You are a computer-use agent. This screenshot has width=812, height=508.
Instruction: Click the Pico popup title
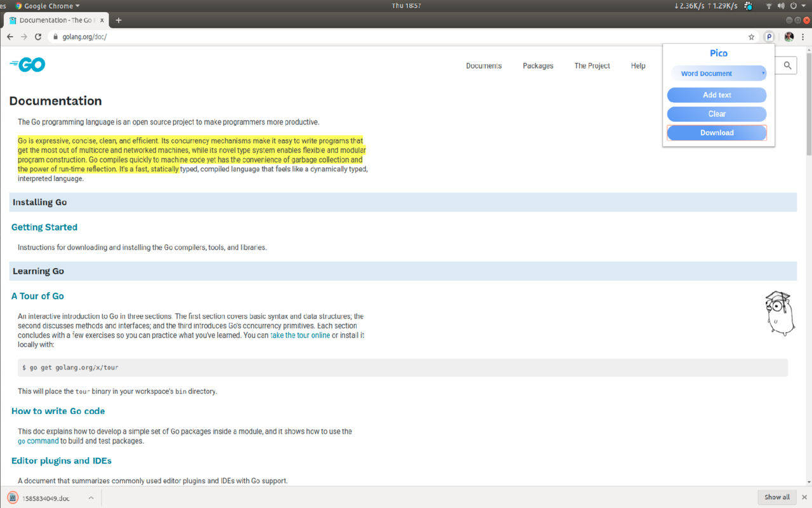719,53
